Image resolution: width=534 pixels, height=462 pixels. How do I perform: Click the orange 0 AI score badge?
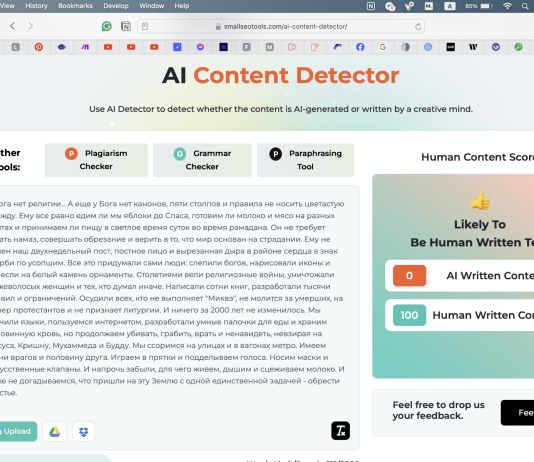409,275
